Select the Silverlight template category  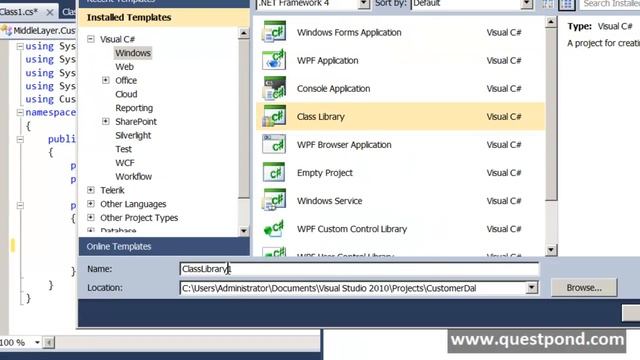pos(133,135)
